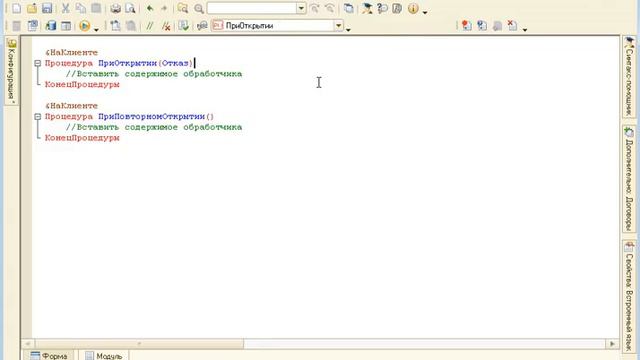Undo the last action with green arrow
Viewport: 640px width, 360px height.
(x=150, y=8)
